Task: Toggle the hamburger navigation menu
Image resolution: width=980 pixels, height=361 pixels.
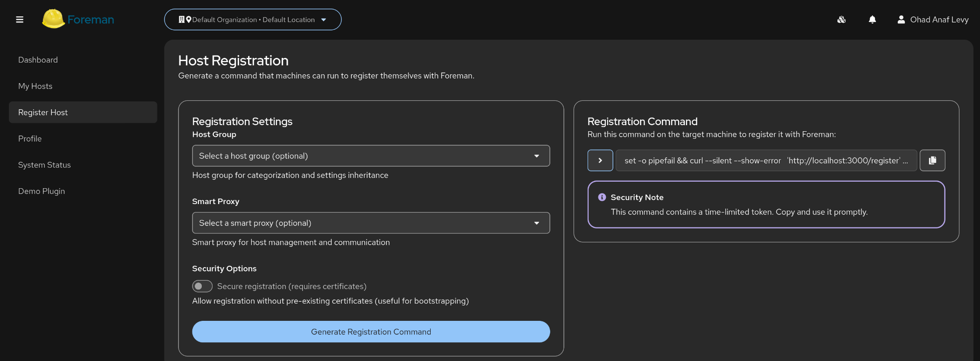Action: (20, 20)
